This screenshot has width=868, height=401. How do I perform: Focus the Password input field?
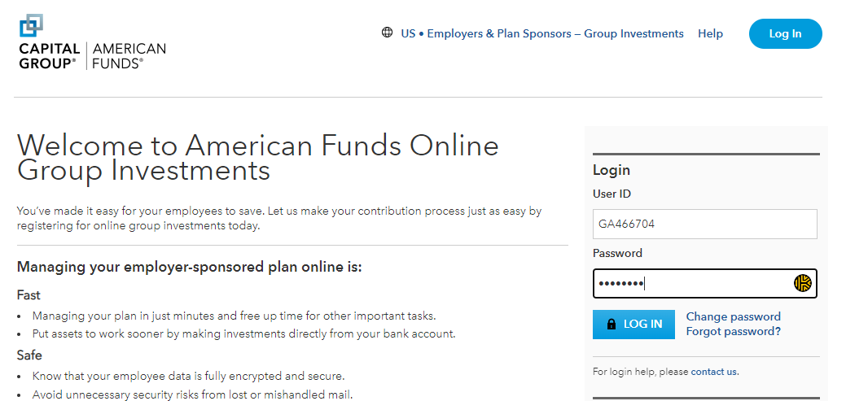click(704, 283)
